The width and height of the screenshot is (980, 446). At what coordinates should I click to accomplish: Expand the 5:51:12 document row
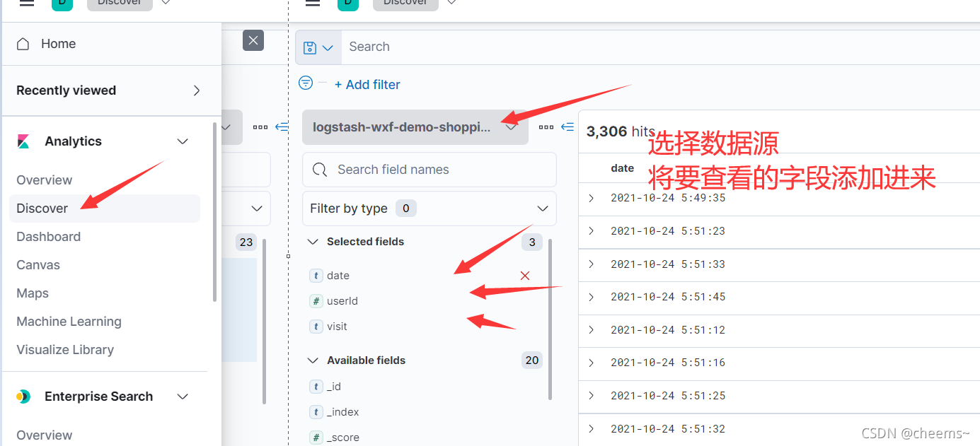[592, 330]
